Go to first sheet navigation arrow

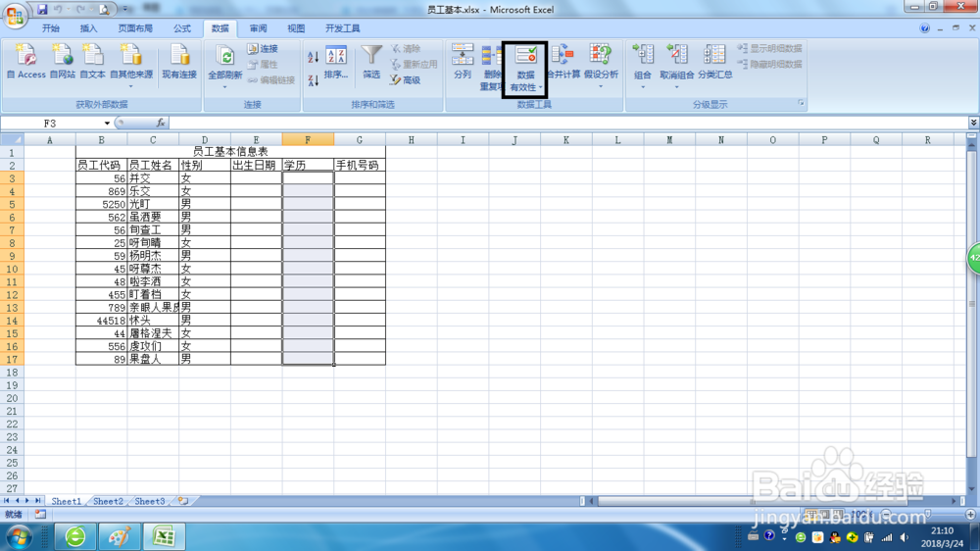(x=6, y=501)
